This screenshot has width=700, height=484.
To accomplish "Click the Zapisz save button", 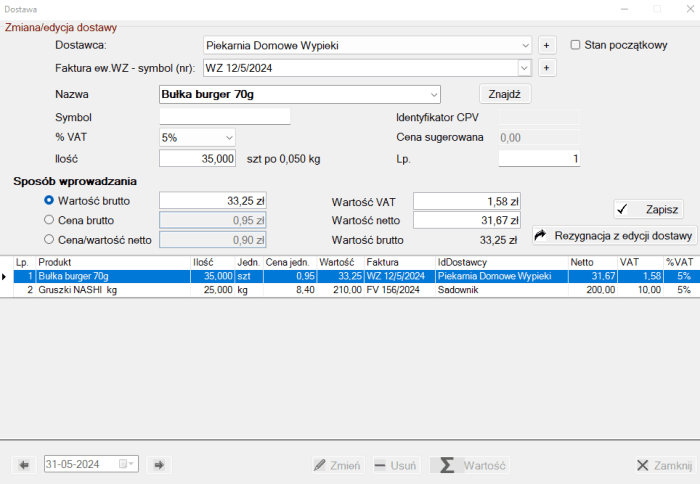I will [648, 209].
